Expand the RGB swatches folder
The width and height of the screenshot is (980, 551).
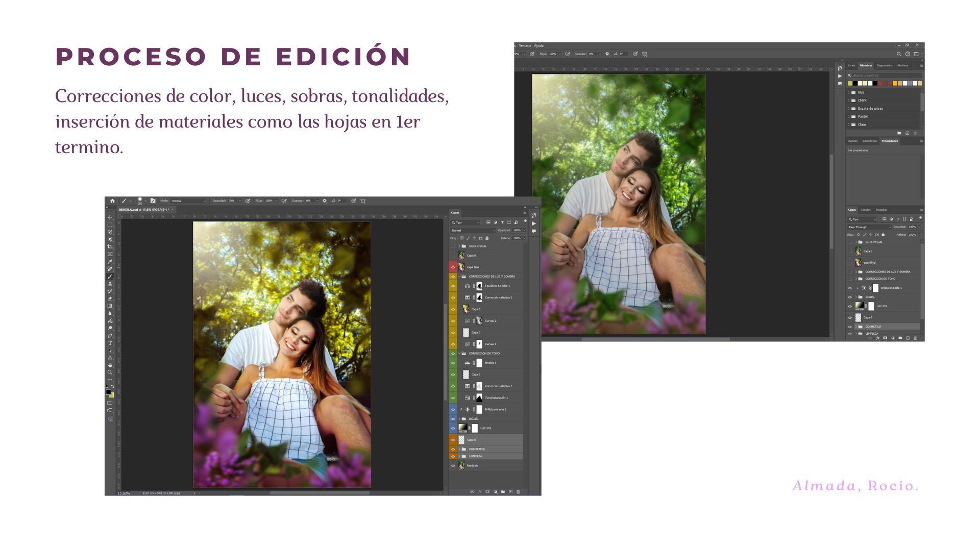click(x=849, y=92)
